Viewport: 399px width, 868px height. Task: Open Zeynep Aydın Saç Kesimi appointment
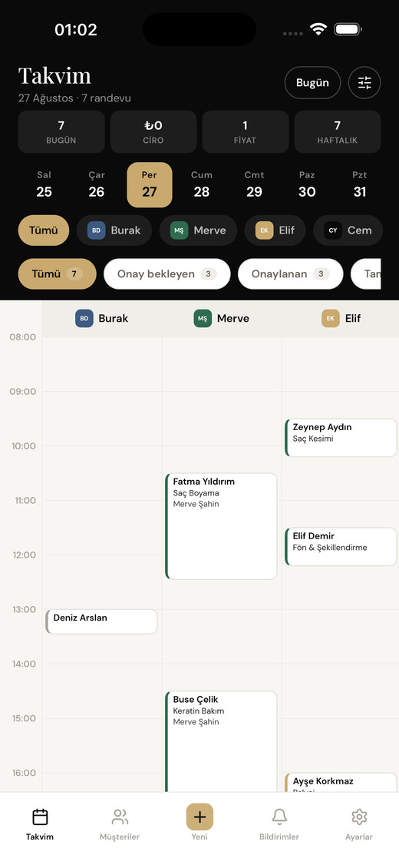341,438
